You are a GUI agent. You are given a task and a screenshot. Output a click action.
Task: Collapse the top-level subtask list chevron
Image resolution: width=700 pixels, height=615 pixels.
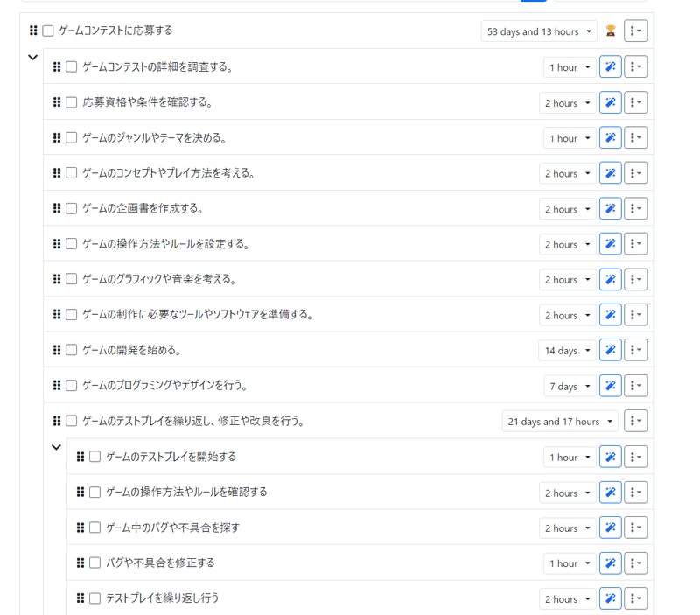coord(33,58)
